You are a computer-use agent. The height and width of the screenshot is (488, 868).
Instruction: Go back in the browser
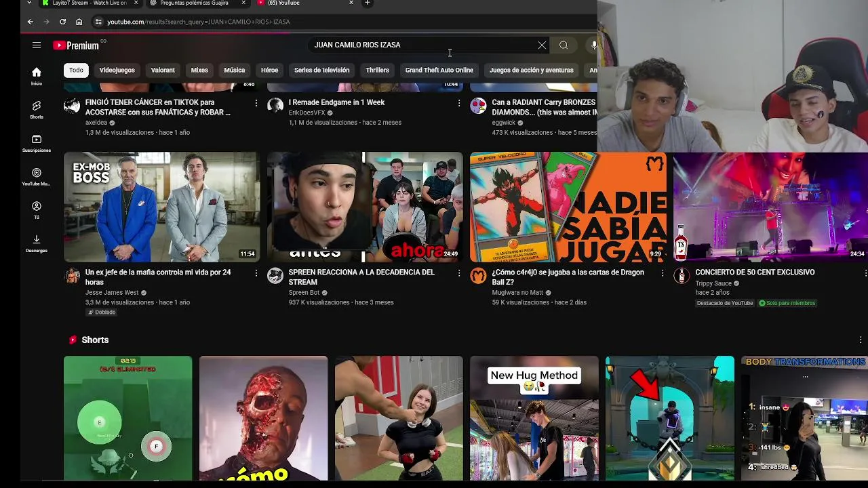coord(31,22)
